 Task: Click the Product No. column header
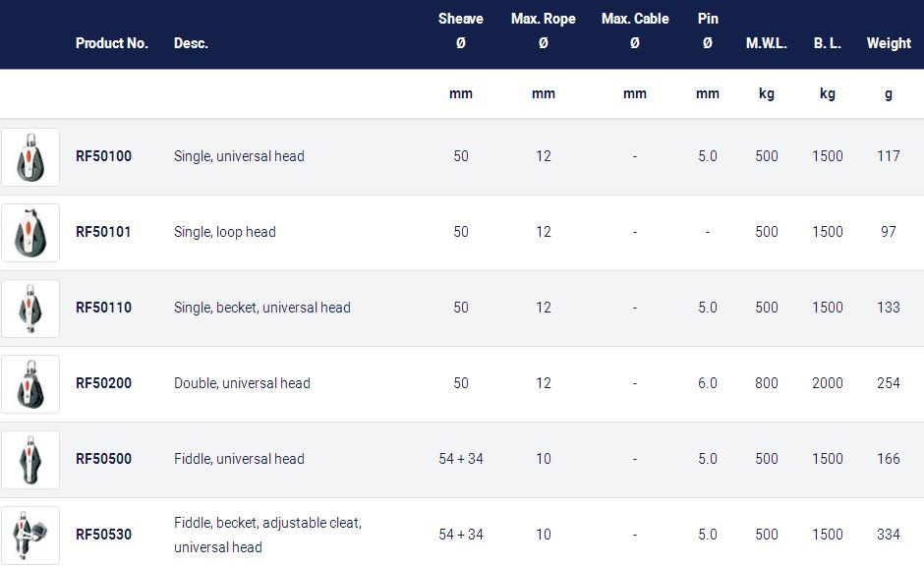tap(111, 43)
